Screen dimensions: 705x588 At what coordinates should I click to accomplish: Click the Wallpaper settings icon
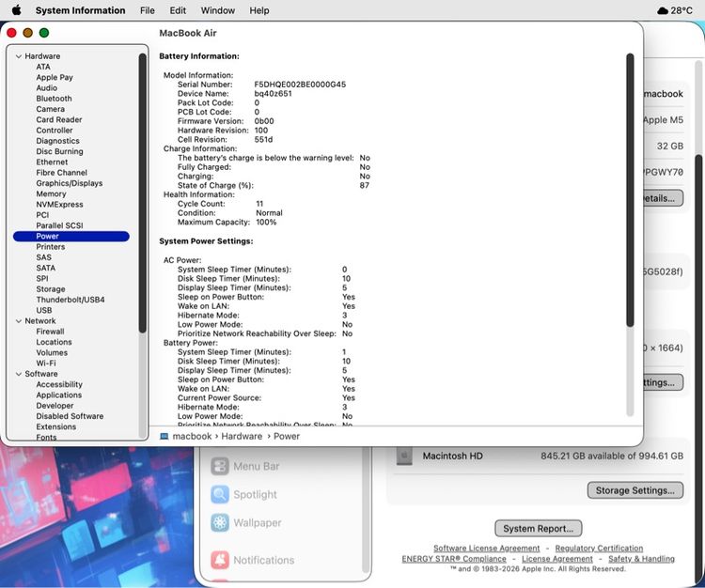(x=220, y=522)
